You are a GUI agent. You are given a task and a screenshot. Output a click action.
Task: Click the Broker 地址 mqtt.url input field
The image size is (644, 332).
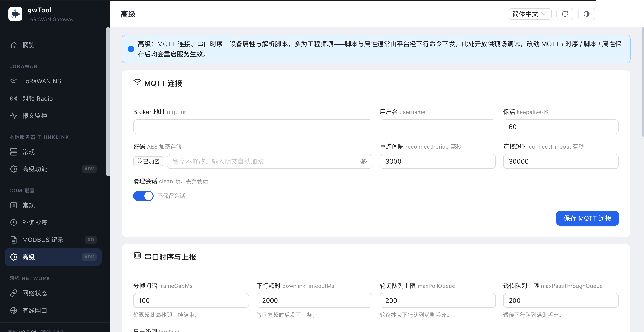tap(252, 127)
